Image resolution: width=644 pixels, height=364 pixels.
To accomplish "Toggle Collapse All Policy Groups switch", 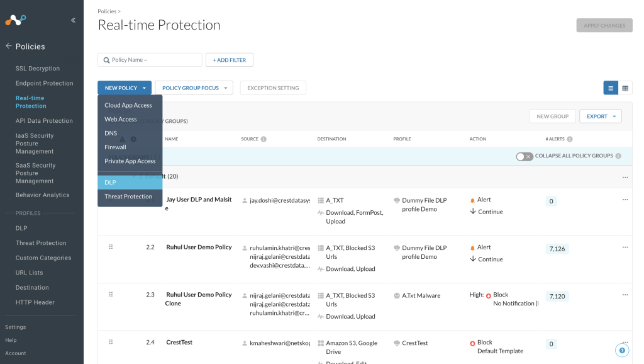I will coord(525,156).
